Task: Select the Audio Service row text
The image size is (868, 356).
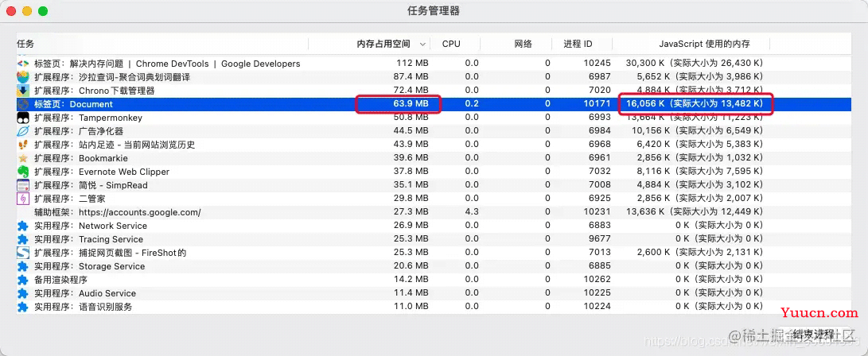Action: (x=85, y=293)
